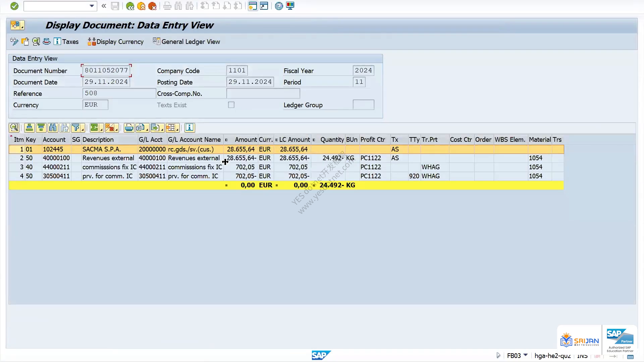Collapse the command field with double chevron
The width and height of the screenshot is (644, 362).
click(104, 6)
